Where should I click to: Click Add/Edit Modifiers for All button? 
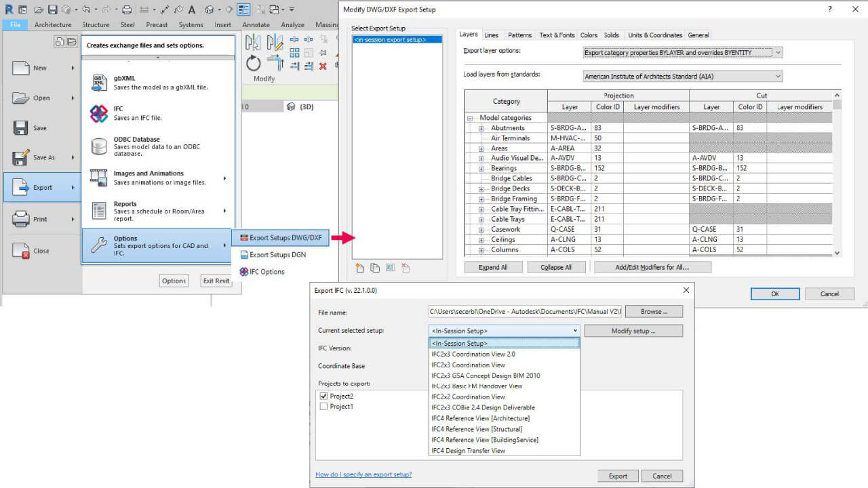652,267
